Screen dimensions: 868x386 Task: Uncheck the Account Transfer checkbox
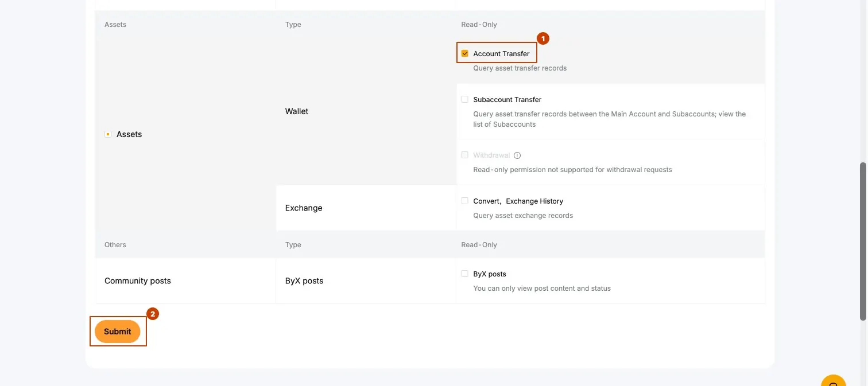(464, 53)
